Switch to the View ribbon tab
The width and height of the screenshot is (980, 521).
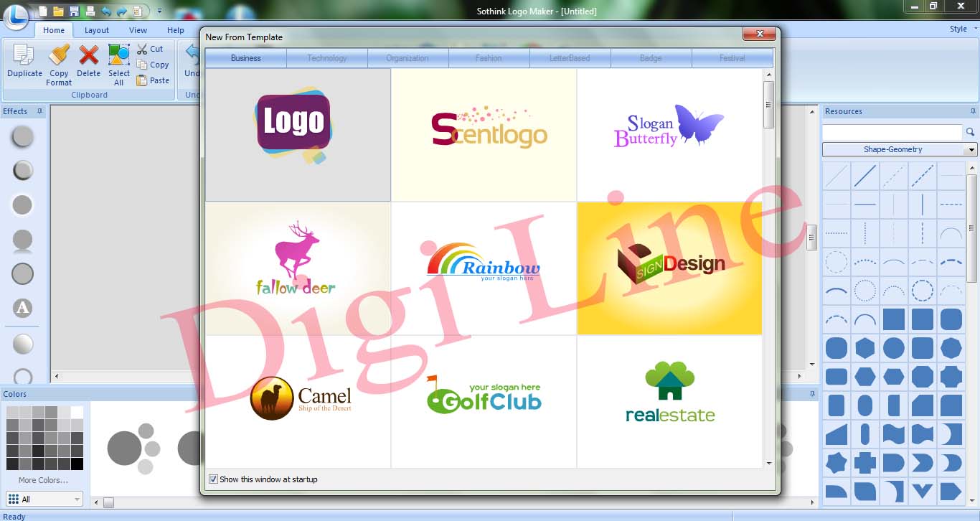(138, 30)
